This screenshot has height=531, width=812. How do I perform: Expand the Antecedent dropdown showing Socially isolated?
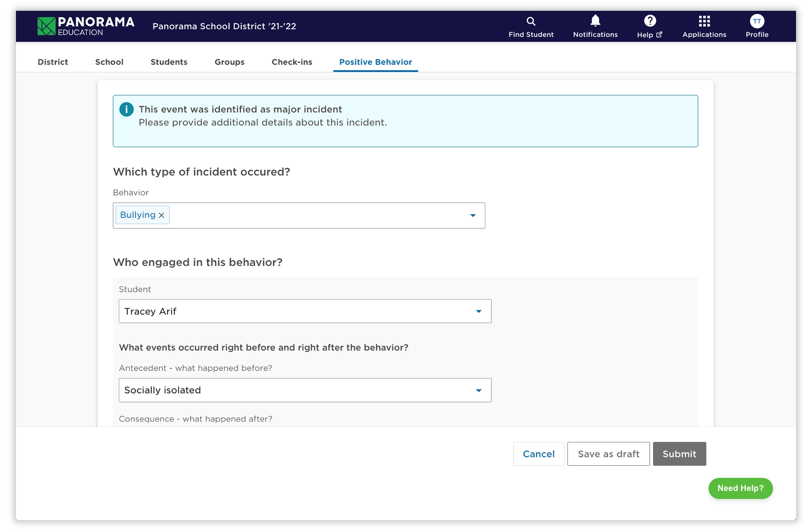(305, 390)
